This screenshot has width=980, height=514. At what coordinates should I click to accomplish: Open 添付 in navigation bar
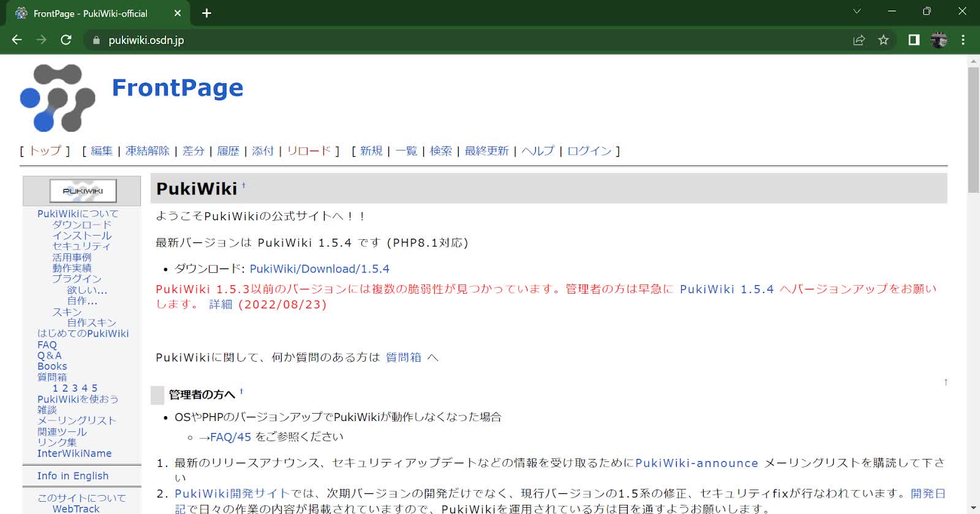[263, 151]
